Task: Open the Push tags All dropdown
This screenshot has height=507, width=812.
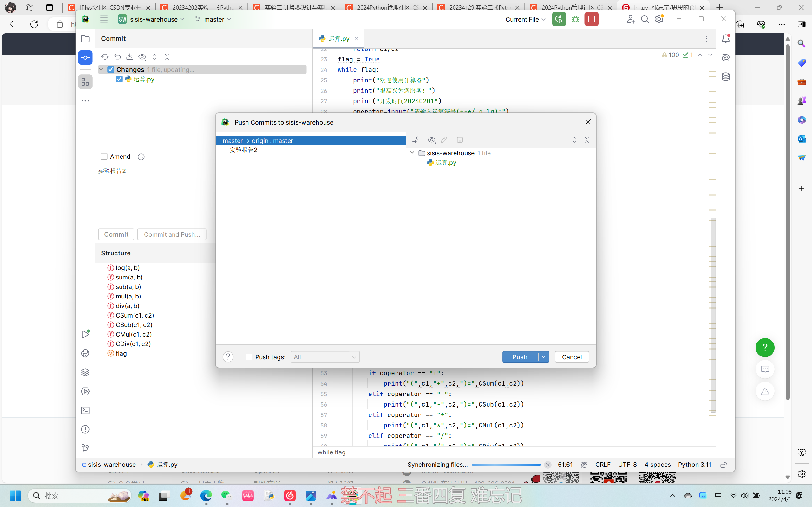Action: (x=325, y=357)
